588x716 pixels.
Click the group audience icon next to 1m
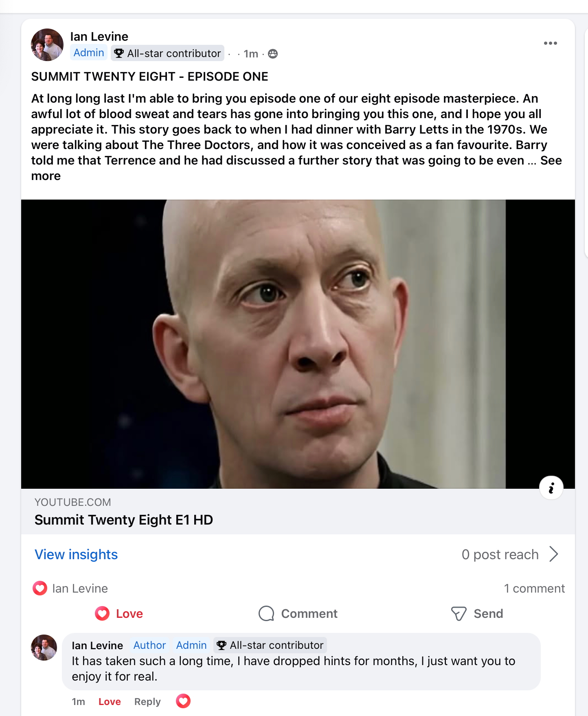tap(273, 54)
